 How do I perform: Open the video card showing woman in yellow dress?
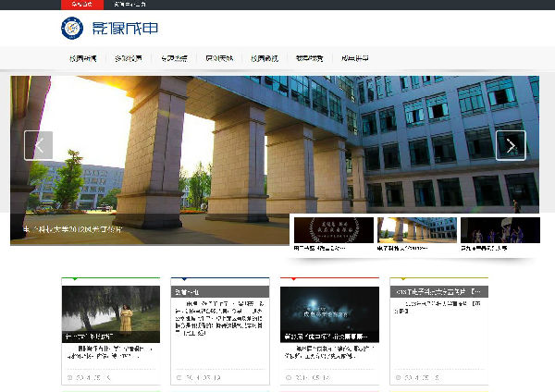(x=111, y=314)
